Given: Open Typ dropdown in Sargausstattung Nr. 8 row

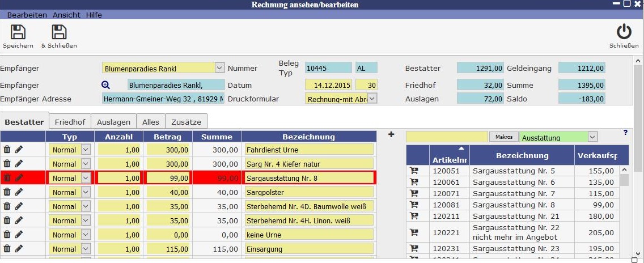Looking at the screenshot, I should [x=86, y=178].
